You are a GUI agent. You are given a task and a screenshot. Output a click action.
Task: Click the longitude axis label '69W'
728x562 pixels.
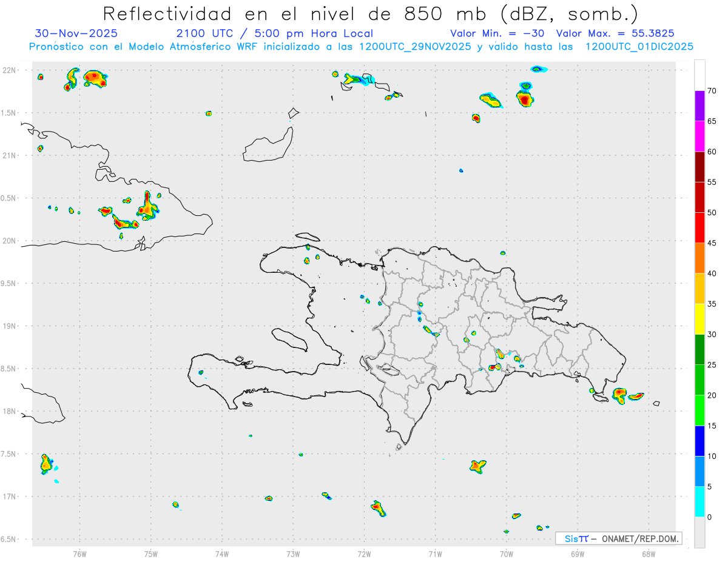pos(578,554)
